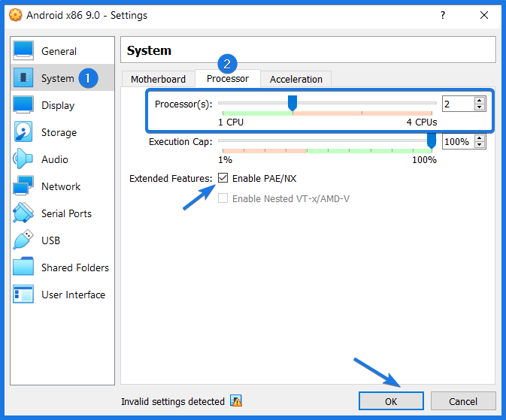Select the User Interface window icon
Screen dimensions: 506x420
(23, 294)
